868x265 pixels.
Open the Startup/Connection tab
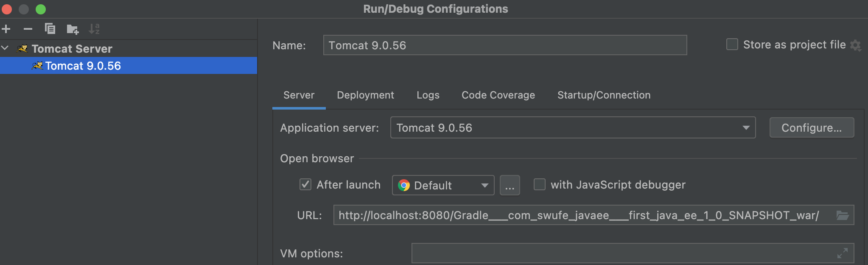604,95
